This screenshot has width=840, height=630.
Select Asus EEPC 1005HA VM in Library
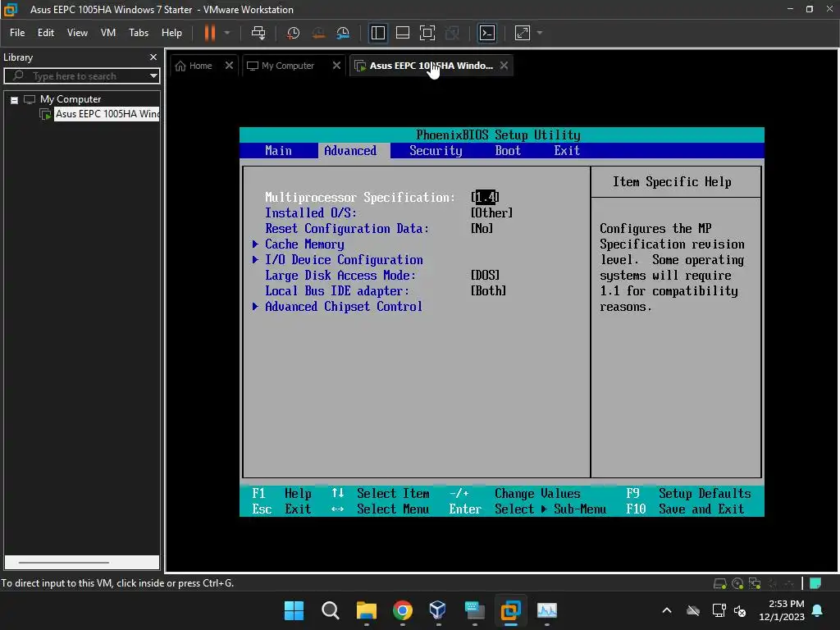tap(107, 113)
